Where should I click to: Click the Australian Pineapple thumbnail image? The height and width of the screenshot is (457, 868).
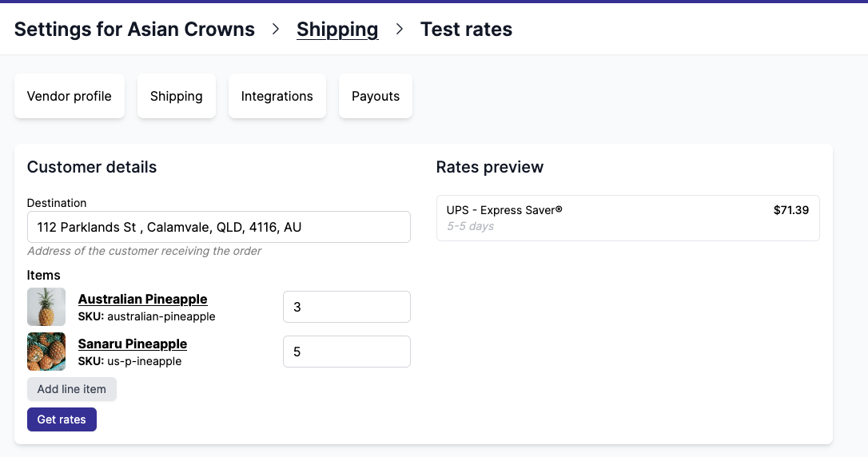tap(46, 307)
